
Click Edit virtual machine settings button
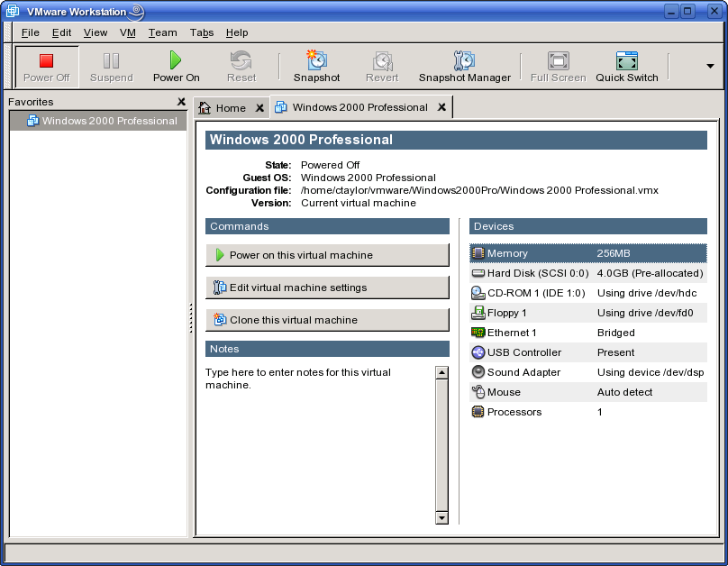[327, 288]
